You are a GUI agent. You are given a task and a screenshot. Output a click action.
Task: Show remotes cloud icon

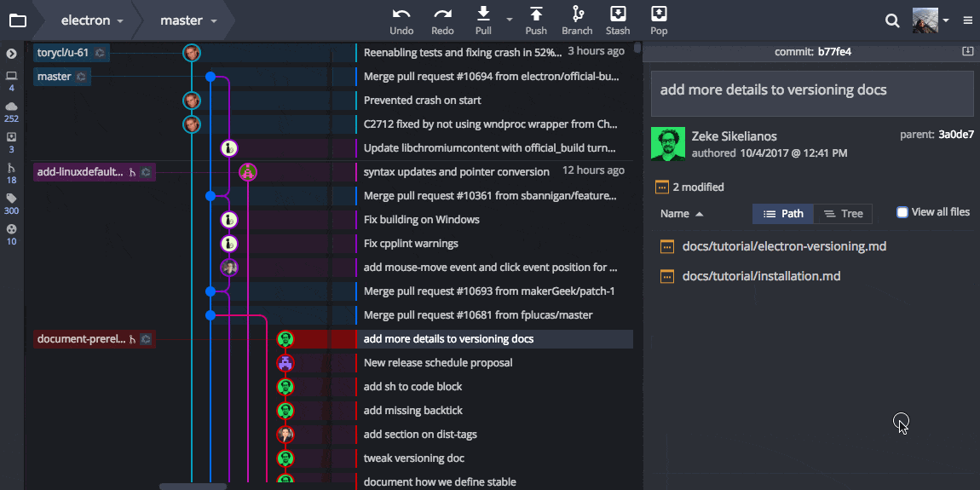11,106
